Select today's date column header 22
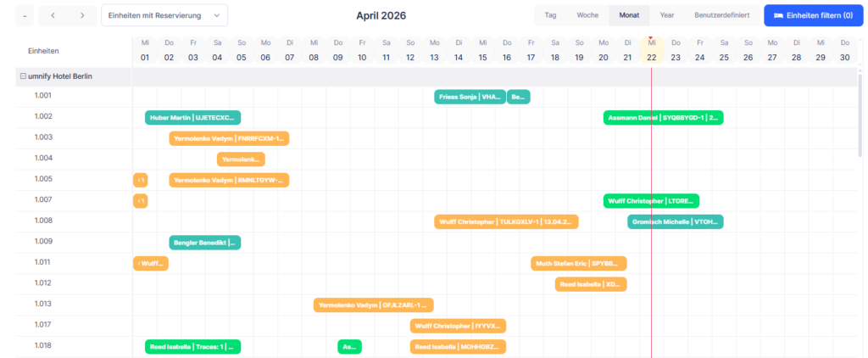 pos(652,50)
